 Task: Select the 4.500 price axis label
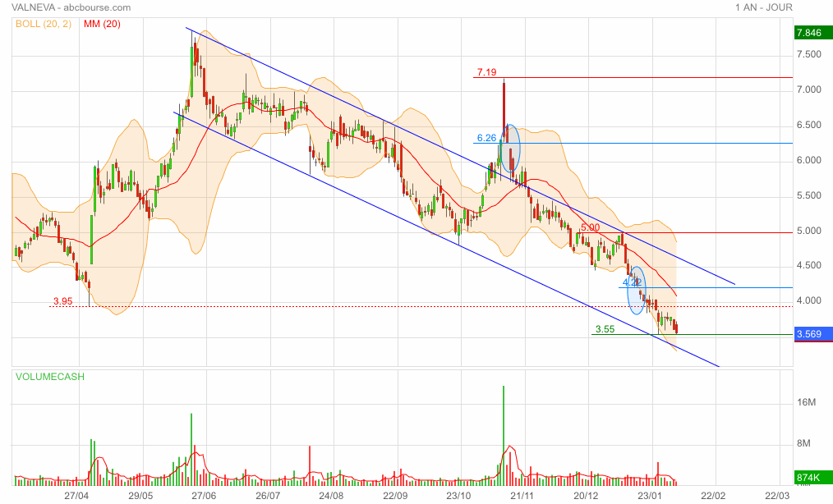click(x=808, y=265)
